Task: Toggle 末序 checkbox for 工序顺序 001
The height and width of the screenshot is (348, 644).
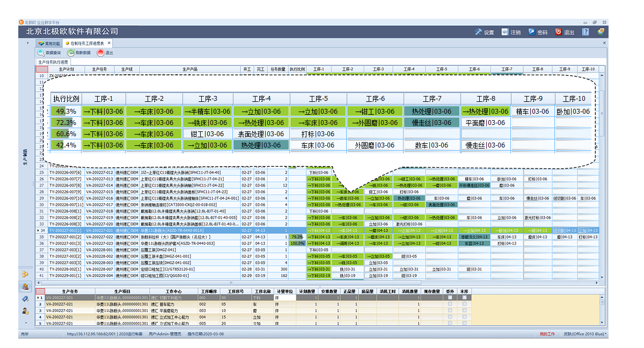Action: pyautogui.click(x=464, y=298)
